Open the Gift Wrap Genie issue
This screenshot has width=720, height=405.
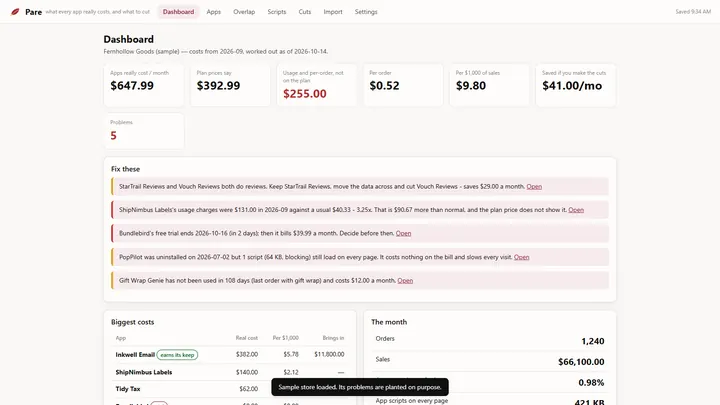coord(405,281)
